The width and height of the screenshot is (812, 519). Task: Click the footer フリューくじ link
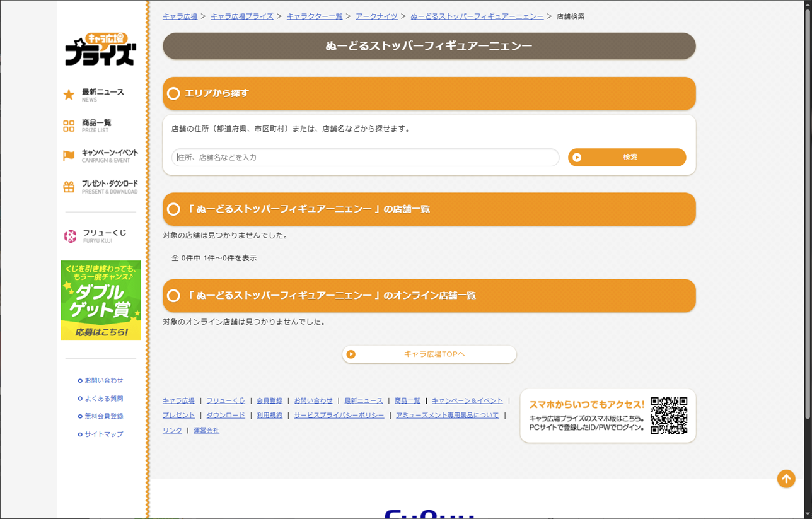click(226, 400)
